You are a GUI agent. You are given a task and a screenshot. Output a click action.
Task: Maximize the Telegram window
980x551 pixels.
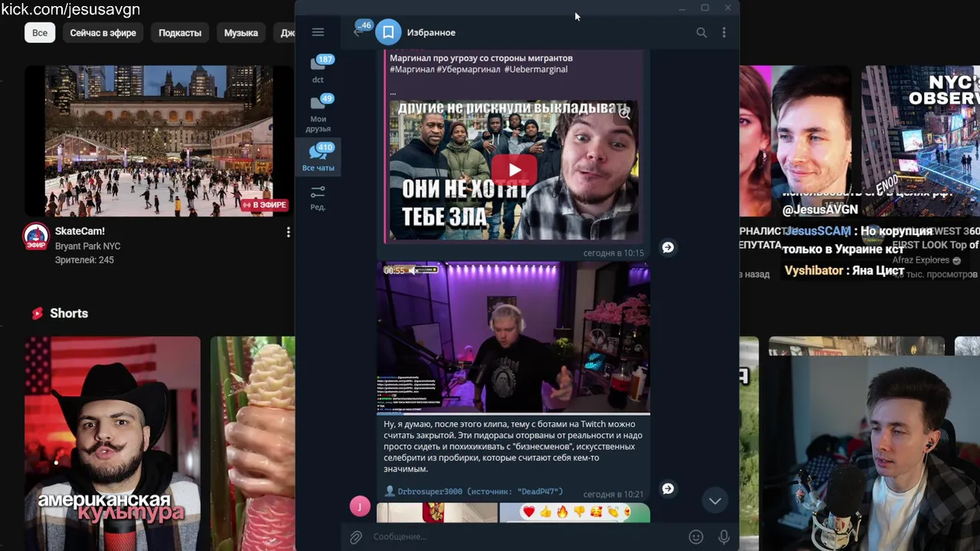coord(704,8)
